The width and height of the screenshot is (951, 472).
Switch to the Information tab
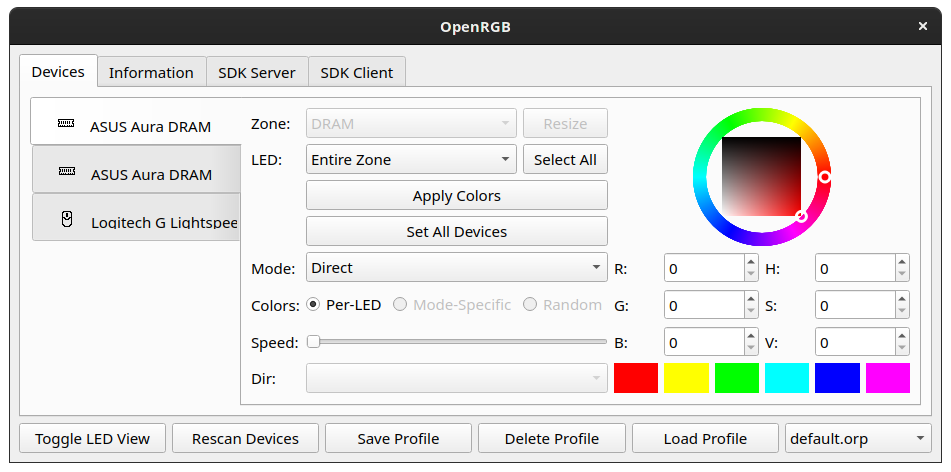(152, 73)
